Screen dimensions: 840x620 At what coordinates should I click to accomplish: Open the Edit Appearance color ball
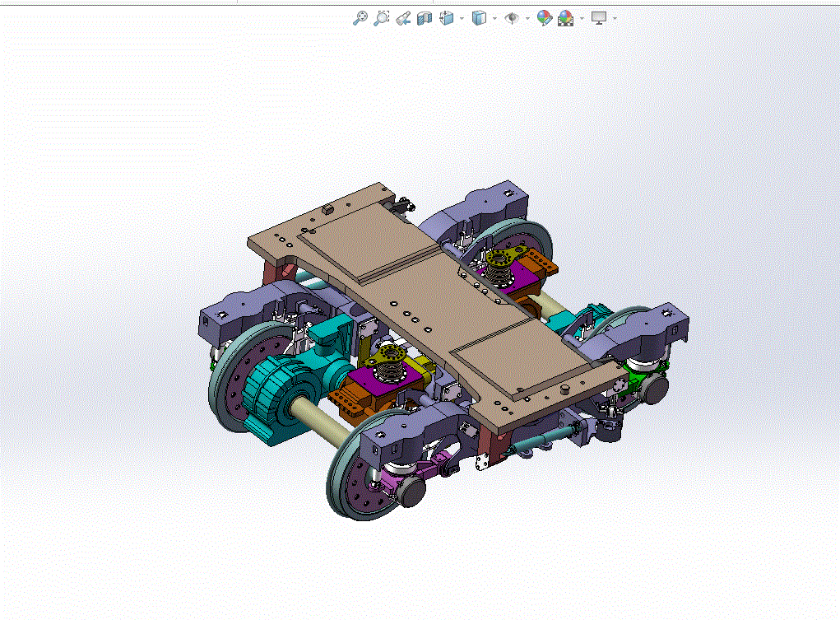click(545, 18)
